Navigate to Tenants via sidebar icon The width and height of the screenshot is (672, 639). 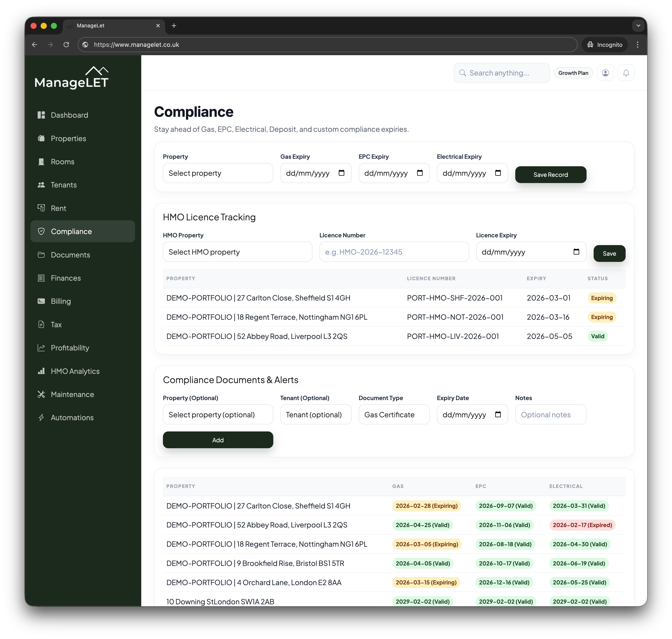42,185
